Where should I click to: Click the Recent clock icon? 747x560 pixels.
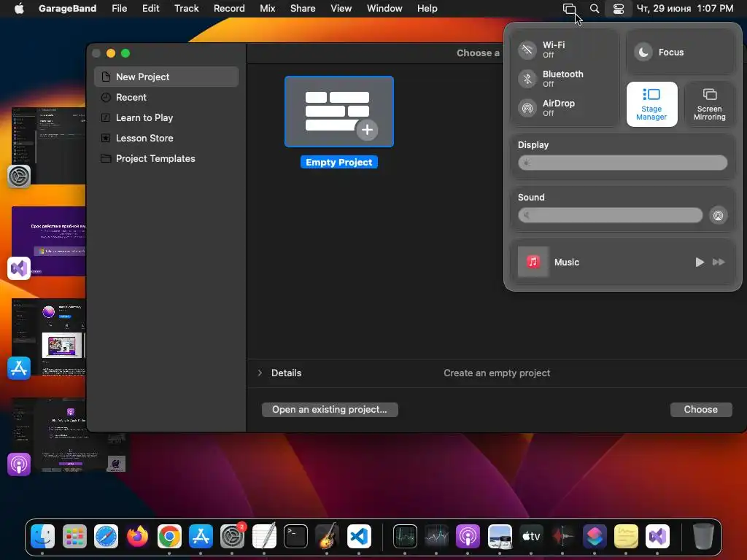coord(106,97)
